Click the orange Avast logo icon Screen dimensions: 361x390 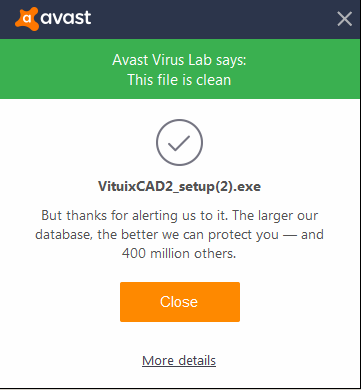tap(27, 19)
